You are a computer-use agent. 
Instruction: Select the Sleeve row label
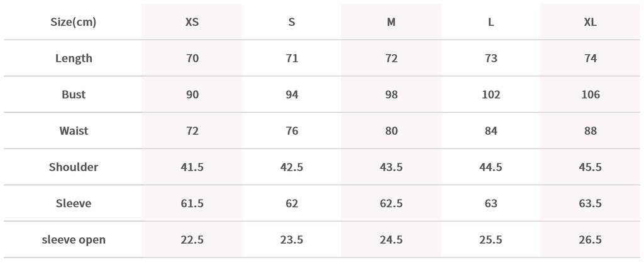[74, 203]
